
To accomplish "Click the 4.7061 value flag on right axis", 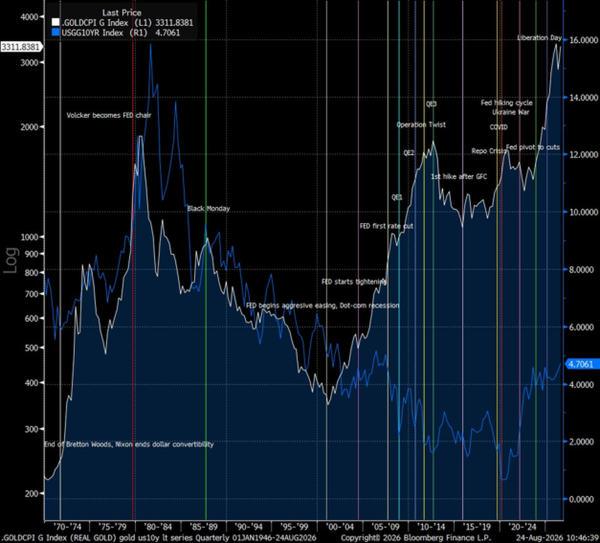I will point(581,364).
